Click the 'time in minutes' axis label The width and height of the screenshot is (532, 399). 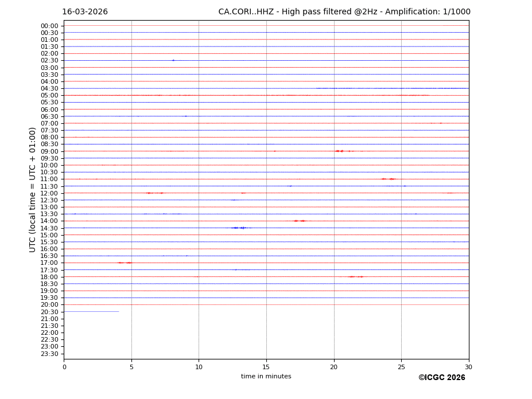pyautogui.click(x=266, y=376)
